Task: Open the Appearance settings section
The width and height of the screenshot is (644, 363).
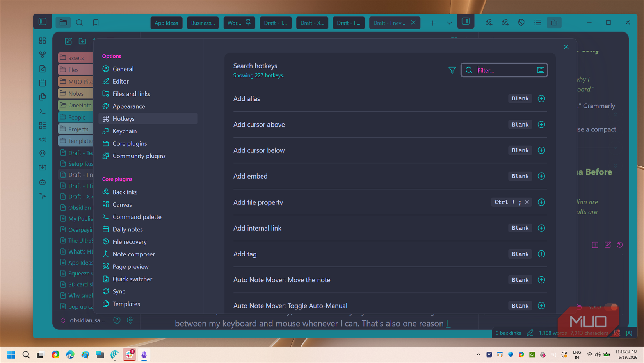Action: click(148, 106)
